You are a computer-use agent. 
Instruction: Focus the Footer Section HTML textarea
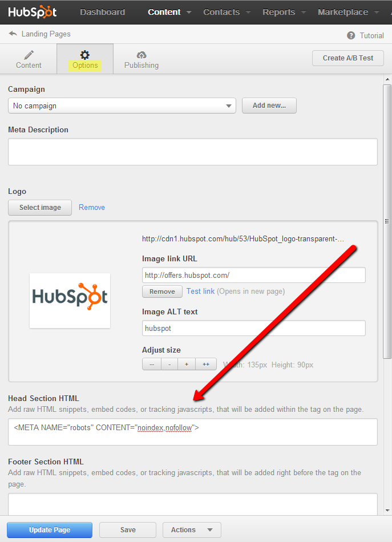[x=192, y=504]
